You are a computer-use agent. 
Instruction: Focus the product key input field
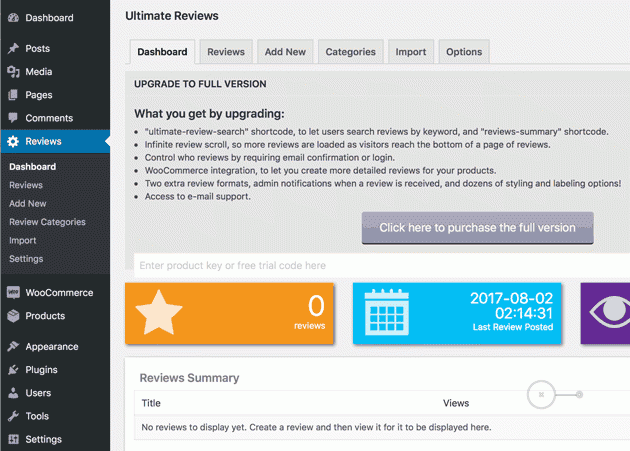[382, 265]
